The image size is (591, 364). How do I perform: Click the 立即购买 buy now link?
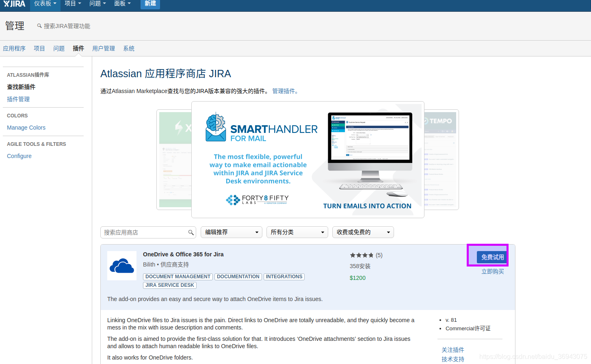click(x=493, y=271)
